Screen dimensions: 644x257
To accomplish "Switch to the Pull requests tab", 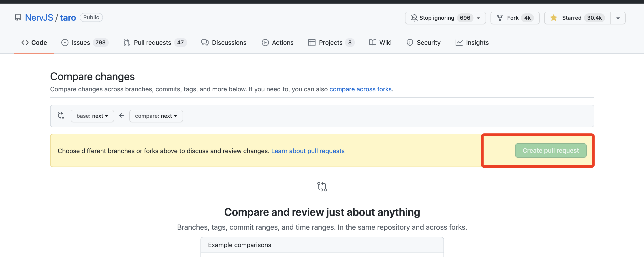I will coord(155,43).
